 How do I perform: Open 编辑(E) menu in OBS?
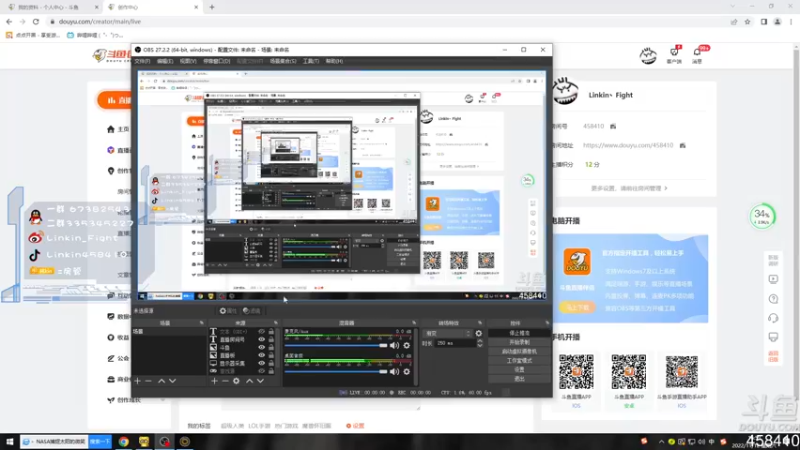click(164, 61)
